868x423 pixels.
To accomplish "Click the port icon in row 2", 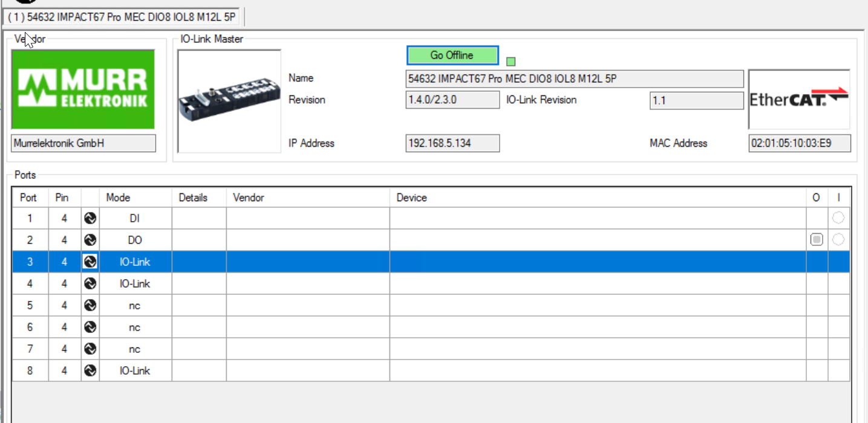I will [x=90, y=240].
